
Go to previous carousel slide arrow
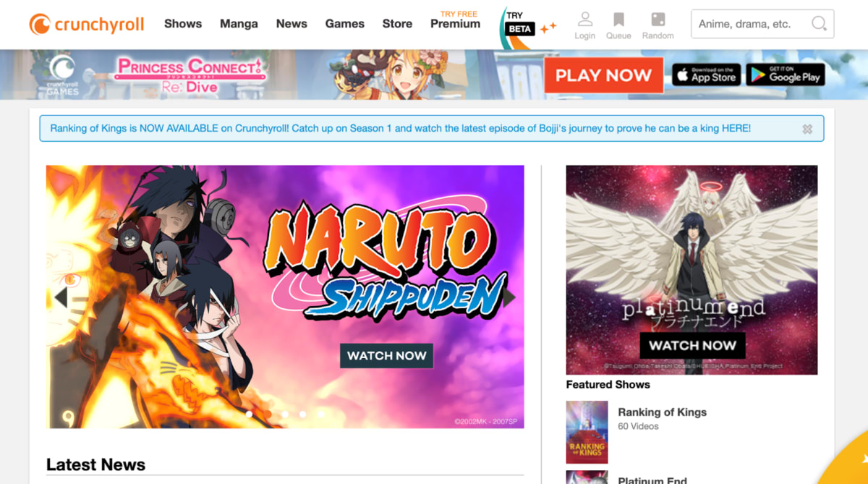pyautogui.click(x=61, y=297)
